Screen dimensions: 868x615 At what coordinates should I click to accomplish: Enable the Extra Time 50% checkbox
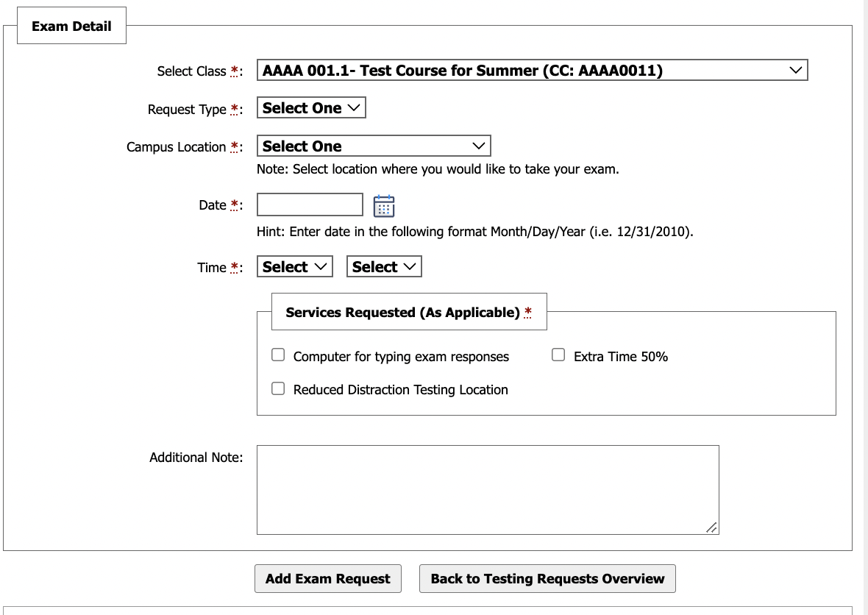pos(558,355)
